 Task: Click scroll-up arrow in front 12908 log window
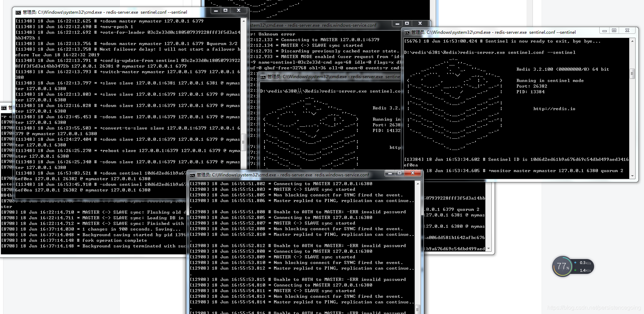coord(418,184)
